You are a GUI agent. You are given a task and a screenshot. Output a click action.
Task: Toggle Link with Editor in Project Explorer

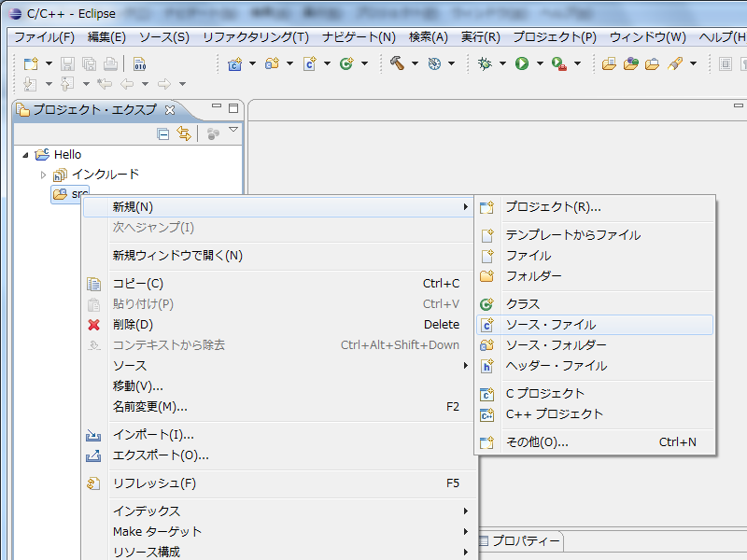point(184,133)
